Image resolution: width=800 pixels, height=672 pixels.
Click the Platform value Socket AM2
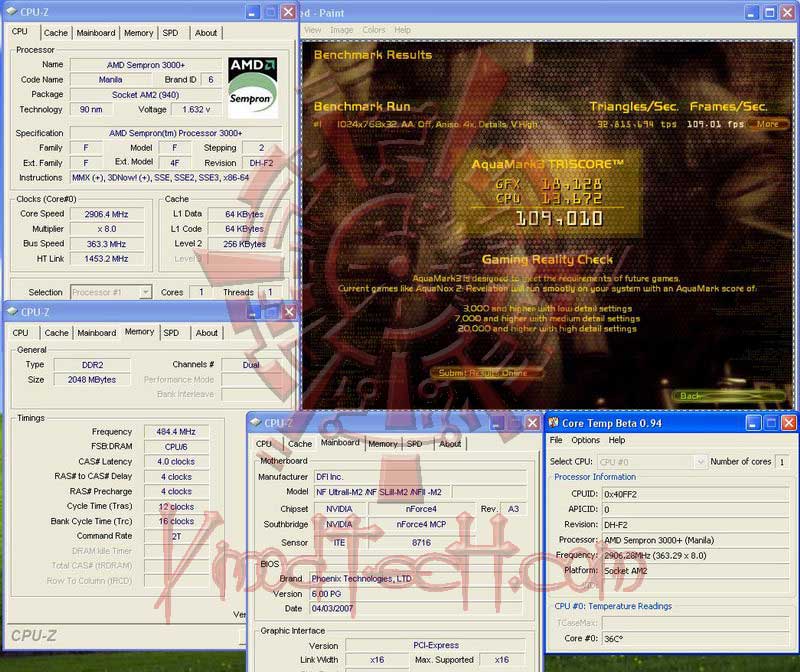695,571
